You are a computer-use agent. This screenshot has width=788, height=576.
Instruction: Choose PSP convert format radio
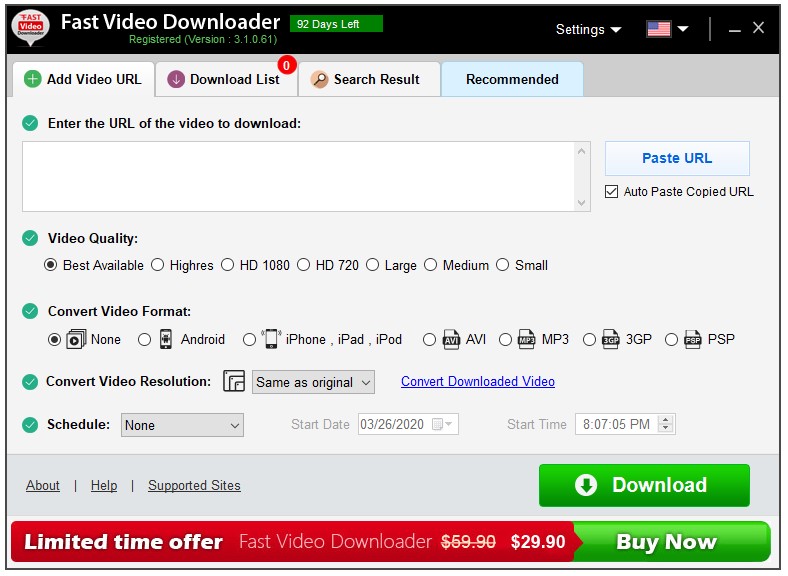tap(671, 340)
